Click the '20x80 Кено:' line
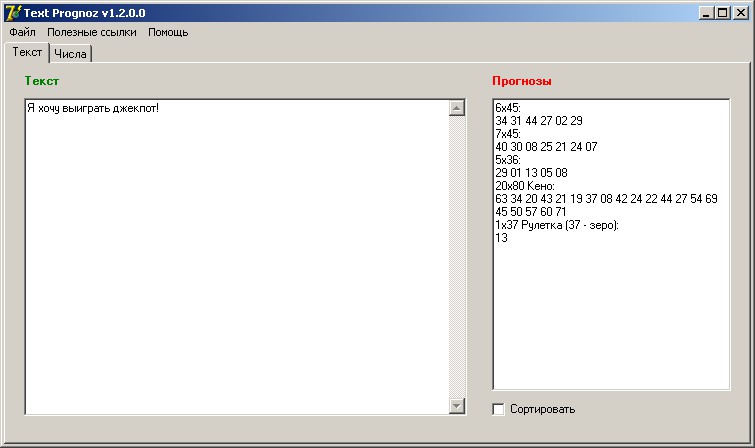The width and height of the screenshot is (755, 448). pyautogui.click(x=525, y=186)
